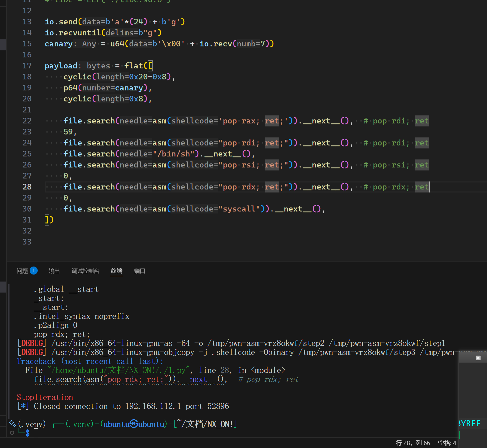Image resolution: width=487 pixels, height=448 pixels.
Task: Click the problems count badge showing 1
Action: pyautogui.click(x=34, y=271)
